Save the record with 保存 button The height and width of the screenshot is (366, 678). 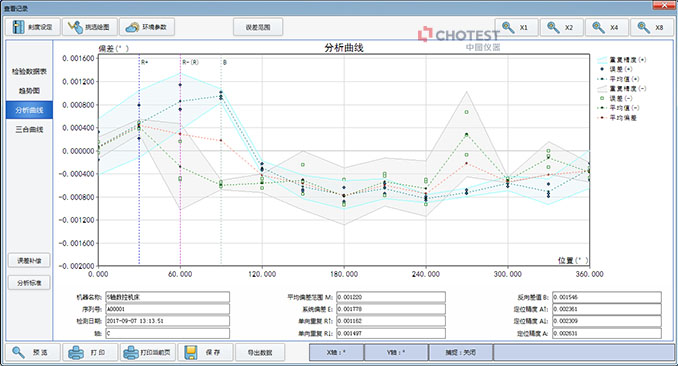pos(205,352)
